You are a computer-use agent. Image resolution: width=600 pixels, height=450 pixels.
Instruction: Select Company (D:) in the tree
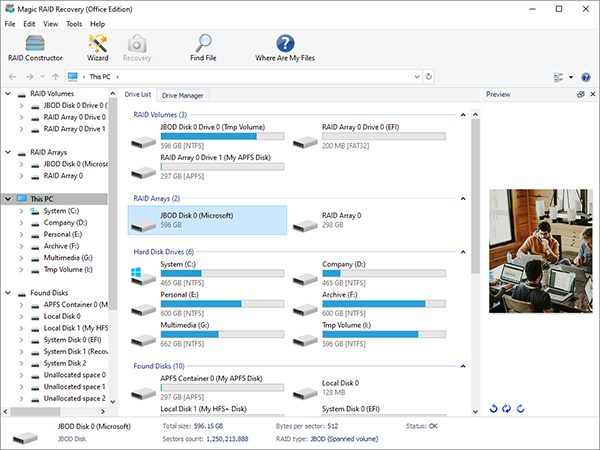(x=65, y=223)
